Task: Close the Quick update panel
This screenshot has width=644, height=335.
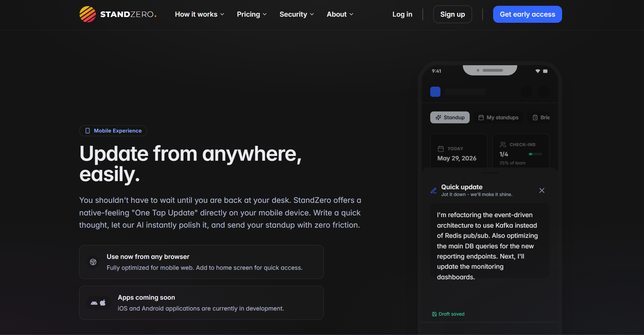Action: (542, 190)
